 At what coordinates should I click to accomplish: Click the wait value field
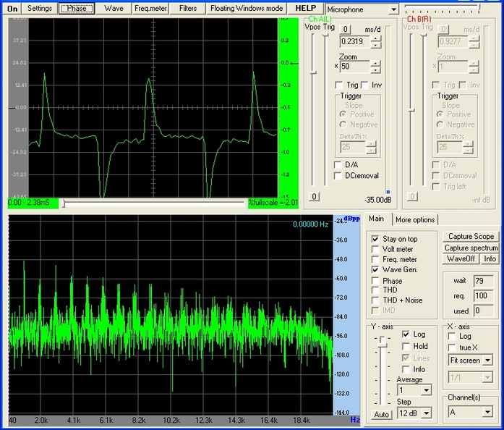pyautogui.click(x=484, y=281)
